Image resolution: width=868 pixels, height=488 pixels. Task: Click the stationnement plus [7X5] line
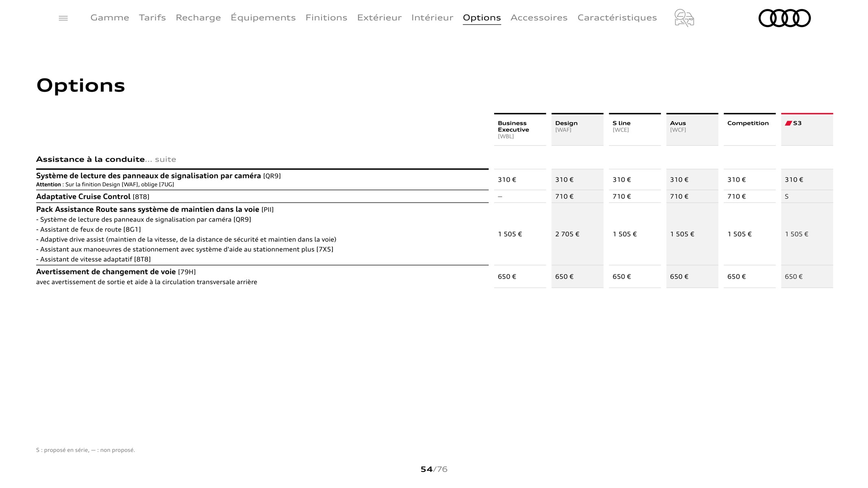click(184, 249)
